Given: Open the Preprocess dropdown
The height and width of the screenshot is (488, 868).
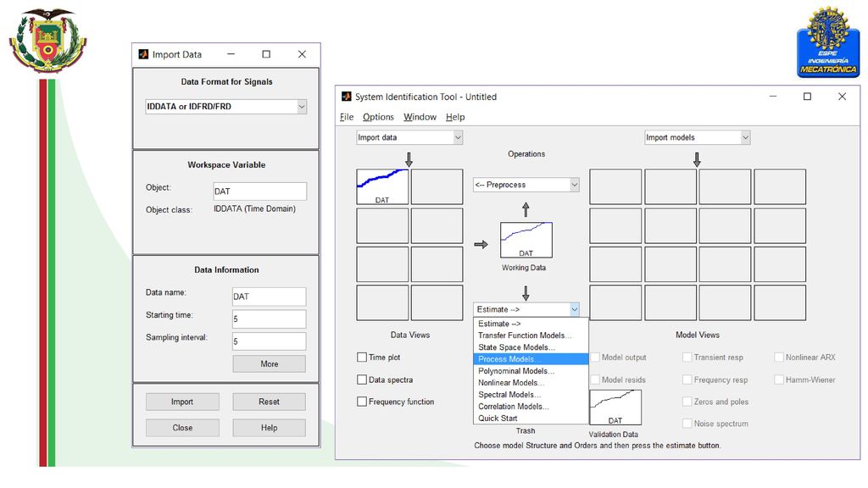Looking at the screenshot, I should [x=526, y=185].
